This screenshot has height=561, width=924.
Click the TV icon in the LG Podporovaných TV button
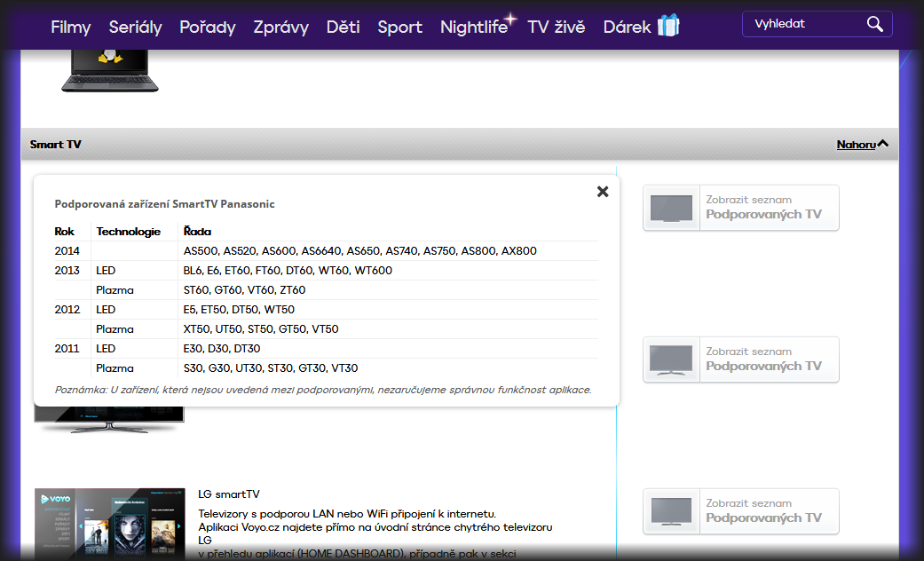click(x=671, y=511)
